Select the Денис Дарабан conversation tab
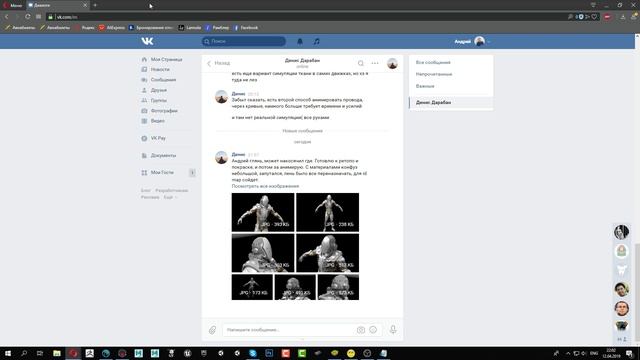Screen dimensions: 640x360 pyautogui.click(x=451, y=102)
